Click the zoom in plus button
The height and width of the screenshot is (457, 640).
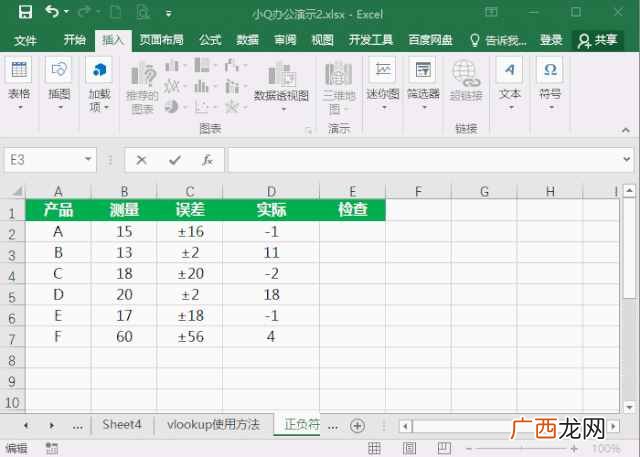pyautogui.click(x=574, y=449)
